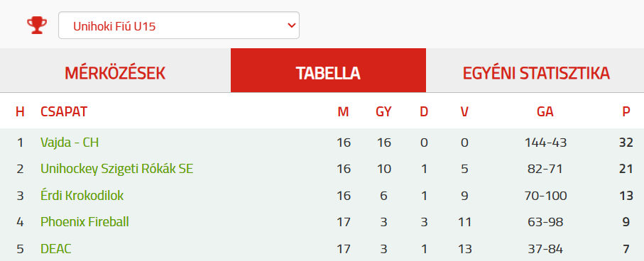Click the P points column header

tap(626, 111)
